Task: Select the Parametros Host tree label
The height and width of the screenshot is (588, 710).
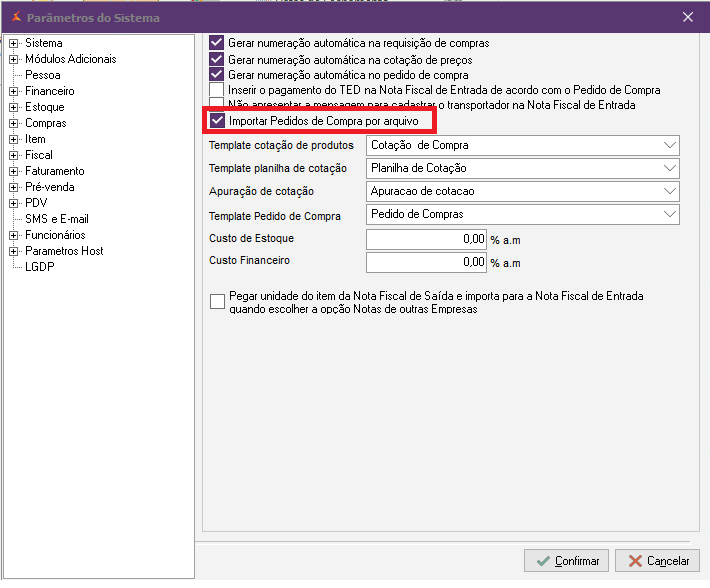Action: 64,251
